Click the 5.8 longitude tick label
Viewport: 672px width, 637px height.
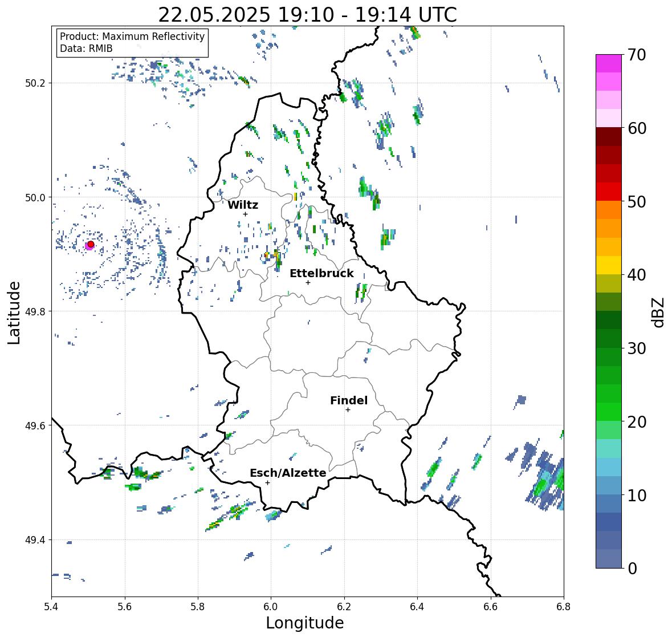tap(198, 607)
